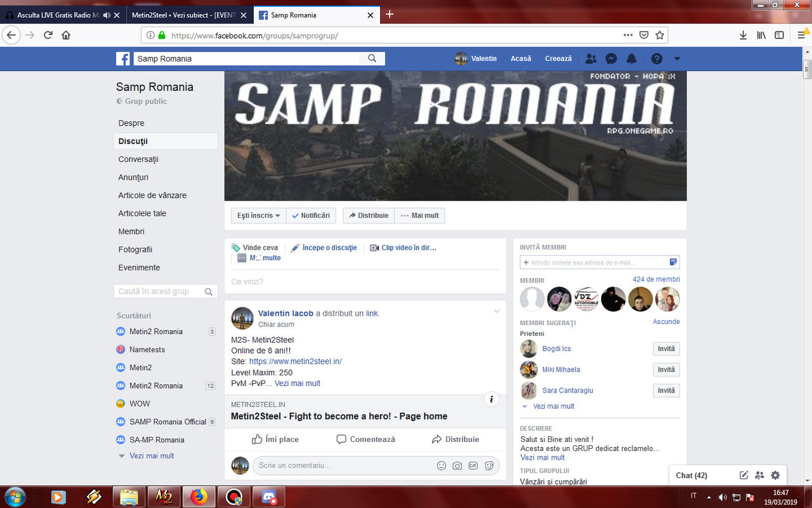Expand the account settings chevron
The width and height of the screenshot is (812, 508).
pyautogui.click(x=677, y=58)
